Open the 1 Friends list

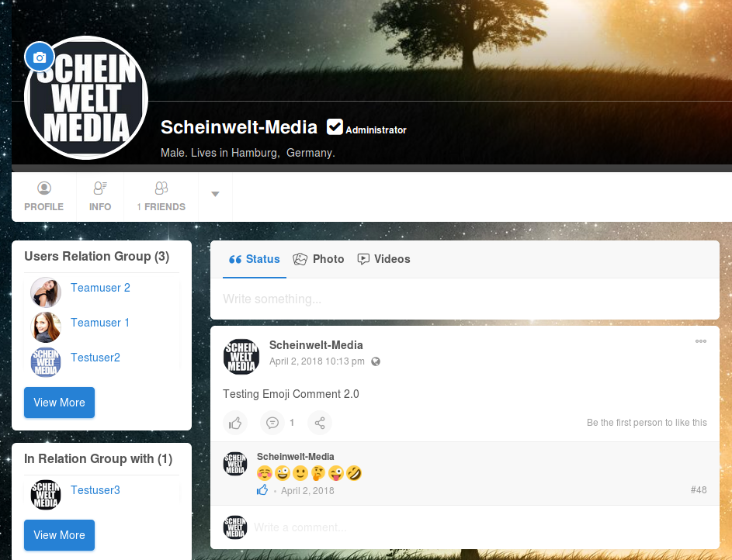point(161,197)
